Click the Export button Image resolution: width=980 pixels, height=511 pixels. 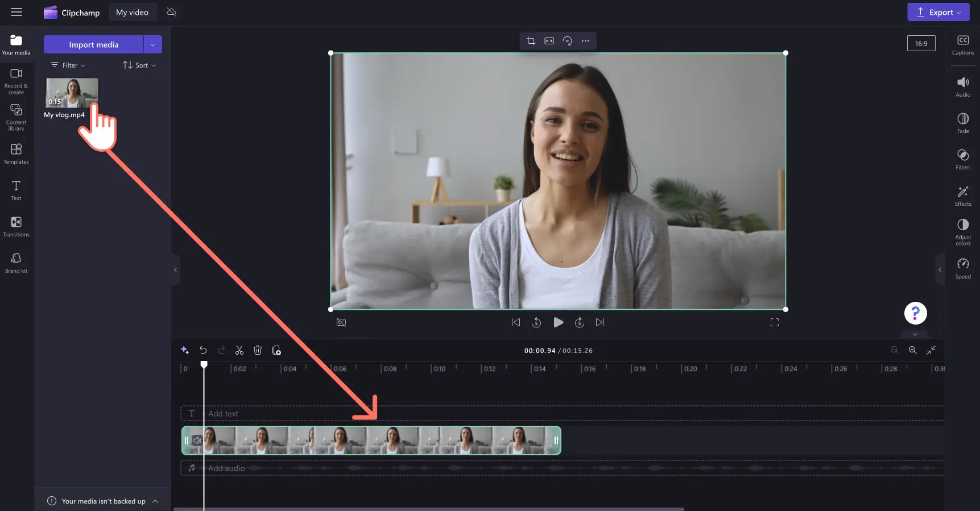[938, 12]
